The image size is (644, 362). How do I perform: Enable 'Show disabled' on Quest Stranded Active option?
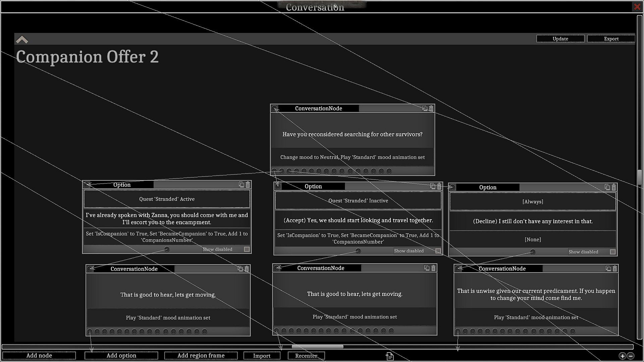click(x=247, y=249)
